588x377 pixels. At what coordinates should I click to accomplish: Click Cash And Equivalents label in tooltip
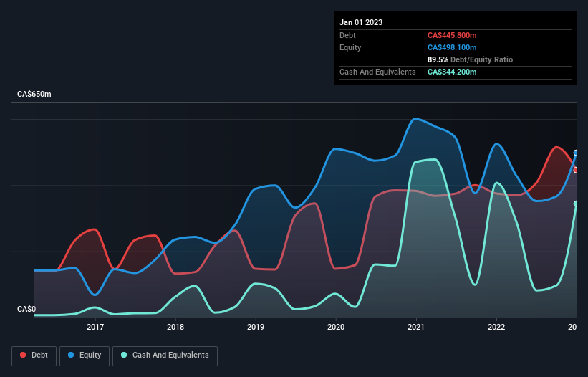pos(377,72)
